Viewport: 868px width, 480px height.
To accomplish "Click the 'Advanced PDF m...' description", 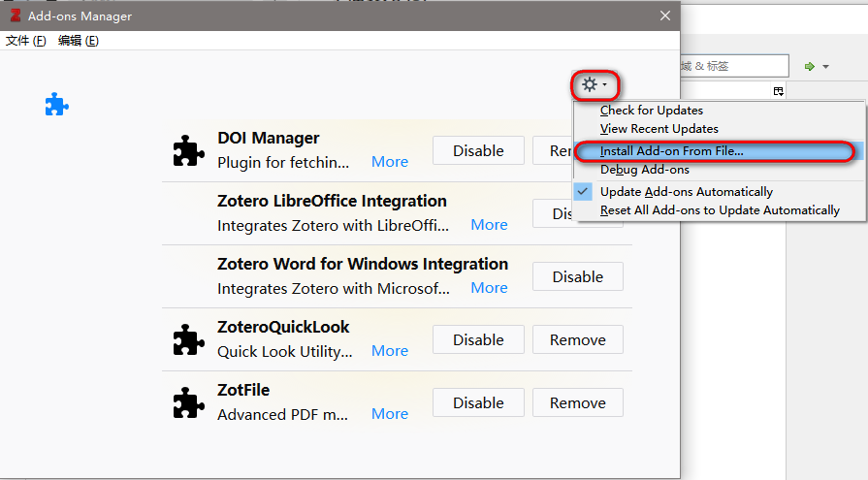I will (x=283, y=415).
